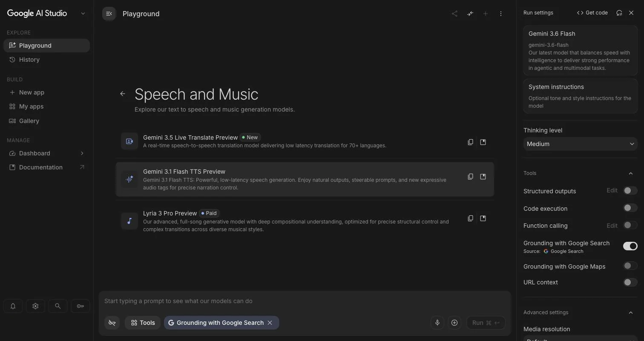Click the share icon in the header
This screenshot has width=644, height=341.
(454, 14)
